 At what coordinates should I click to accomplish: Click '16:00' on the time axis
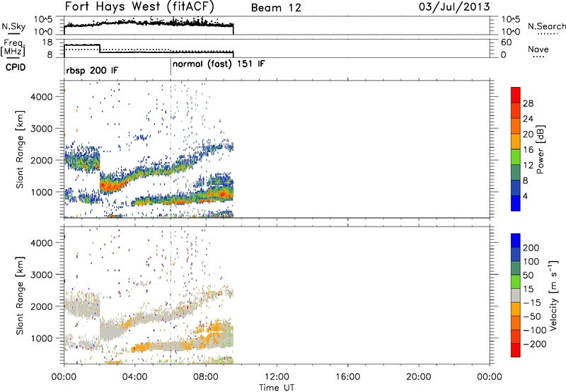pyautogui.click(x=347, y=377)
